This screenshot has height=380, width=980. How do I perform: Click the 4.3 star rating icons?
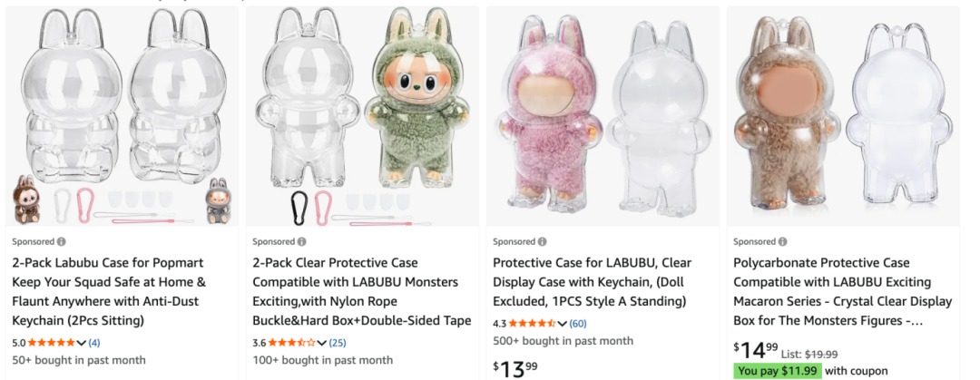(x=532, y=323)
